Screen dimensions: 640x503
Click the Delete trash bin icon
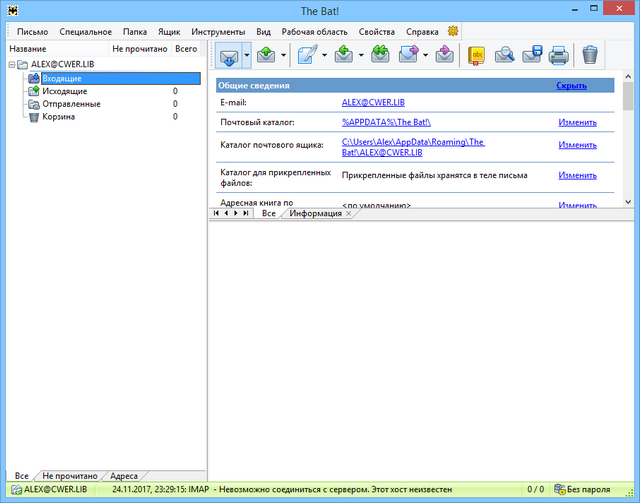(x=591, y=54)
